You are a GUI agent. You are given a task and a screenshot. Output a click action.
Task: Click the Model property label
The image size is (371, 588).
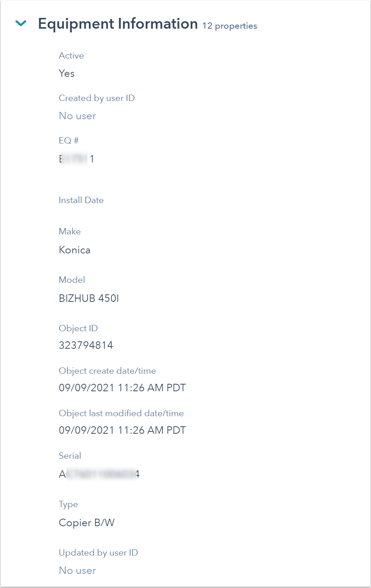pos(72,280)
